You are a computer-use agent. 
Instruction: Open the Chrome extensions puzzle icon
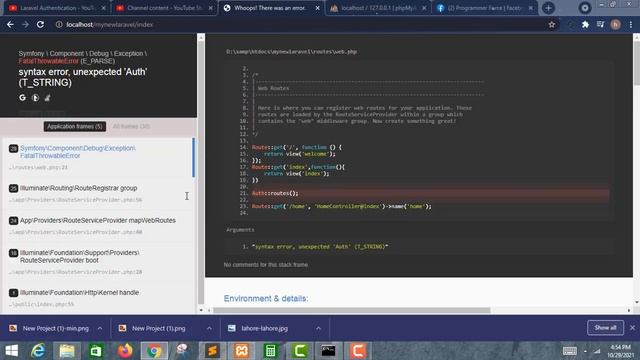pos(585,24)
